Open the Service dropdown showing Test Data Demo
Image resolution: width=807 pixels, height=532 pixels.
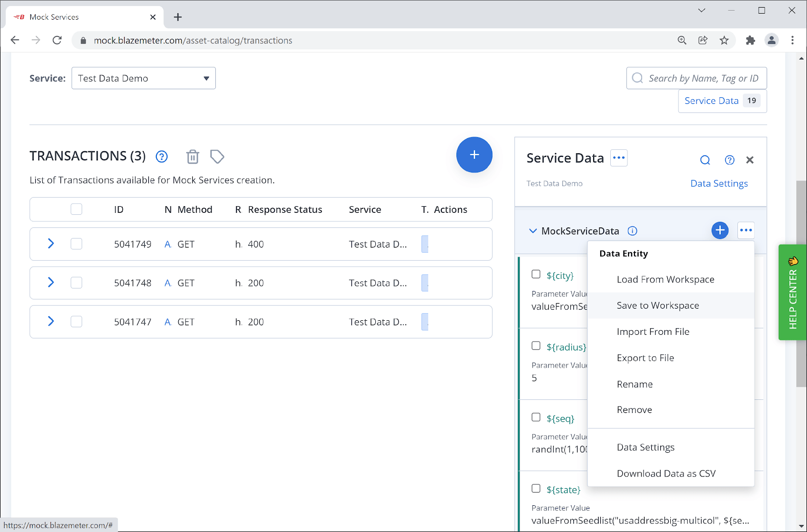click(x=143, y=78)
